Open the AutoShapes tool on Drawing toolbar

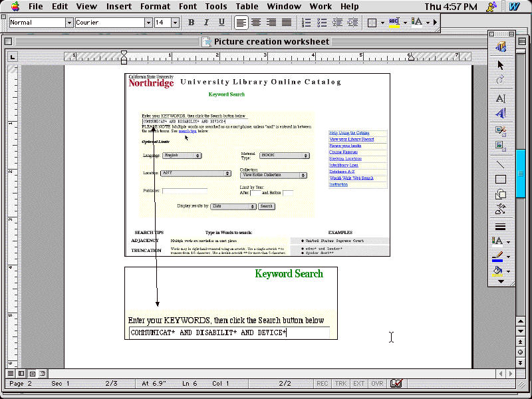click(x=501, y=194)
